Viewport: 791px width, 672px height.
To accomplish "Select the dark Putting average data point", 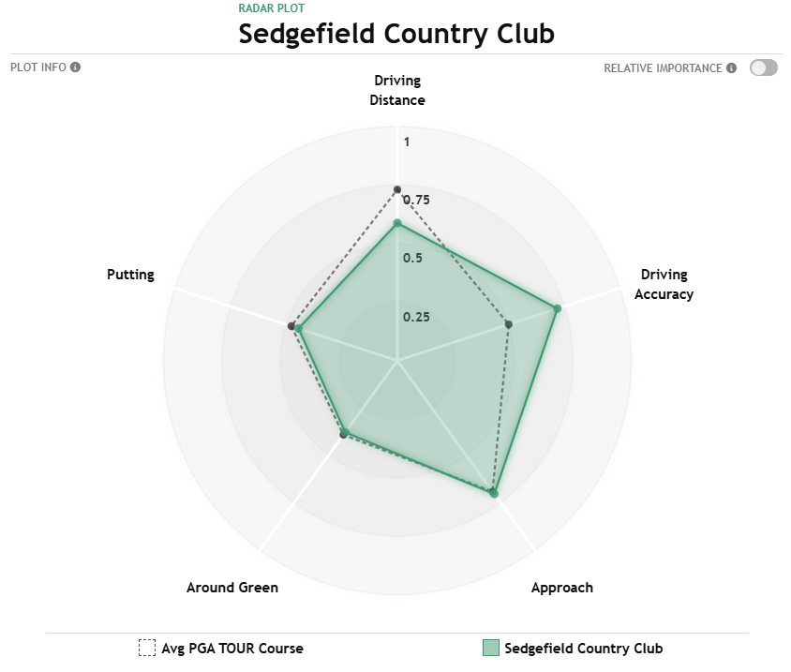I will click(x=291, y=326).
